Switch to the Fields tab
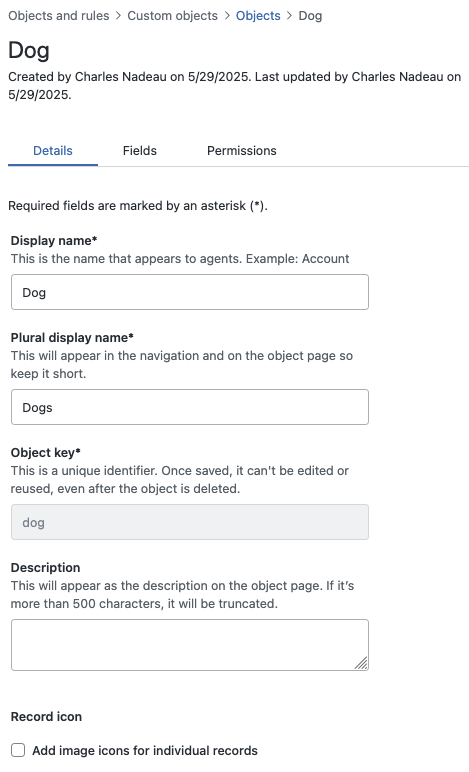Screen dimensions: 469x772 pos(140,151)
